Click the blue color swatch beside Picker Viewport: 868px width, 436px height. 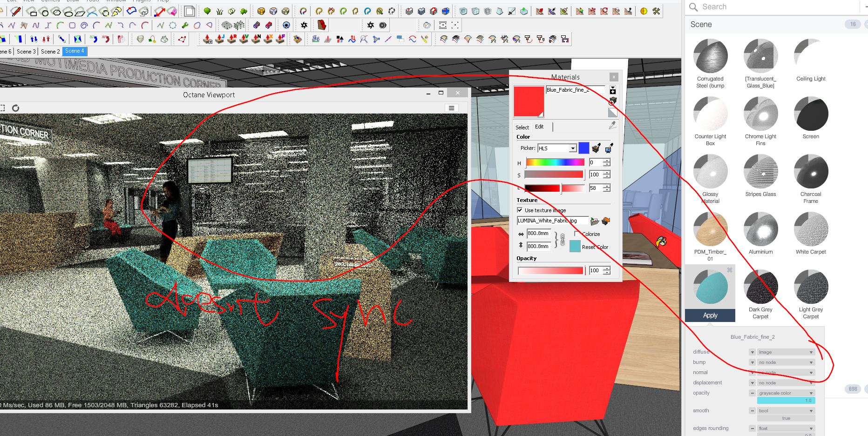click(x=583, y=148)
